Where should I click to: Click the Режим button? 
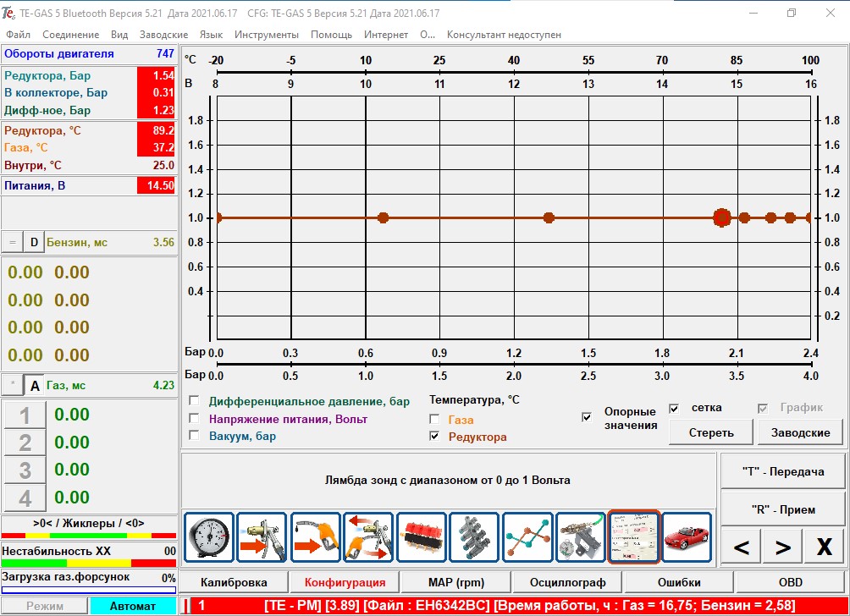tap(45, 606)
